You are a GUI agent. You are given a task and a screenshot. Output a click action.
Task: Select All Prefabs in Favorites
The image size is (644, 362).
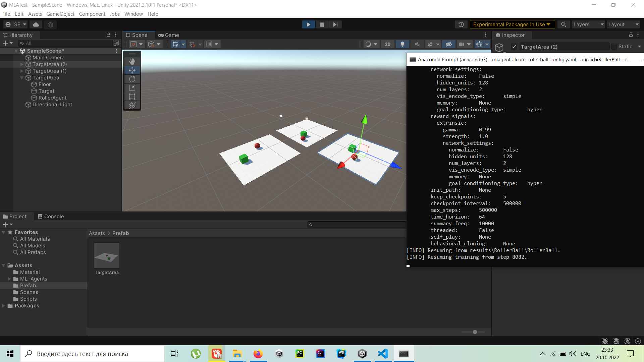click(33, 252)
